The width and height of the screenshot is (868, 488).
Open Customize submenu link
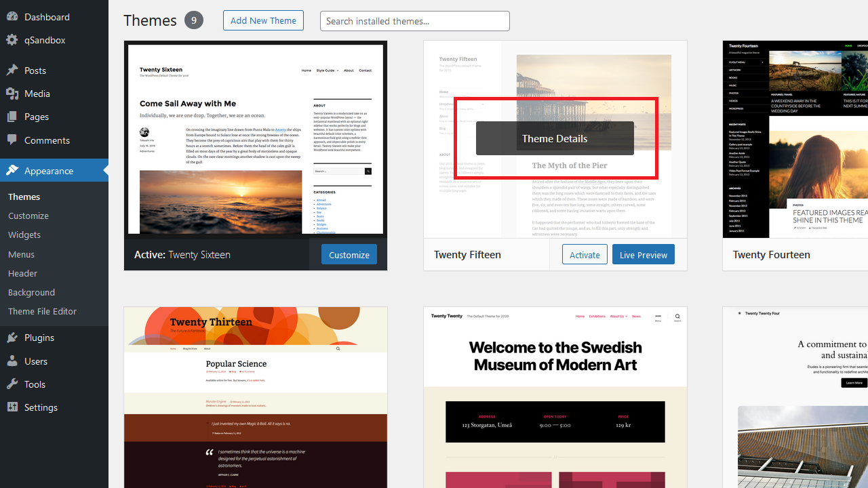(x=28, y=216)
